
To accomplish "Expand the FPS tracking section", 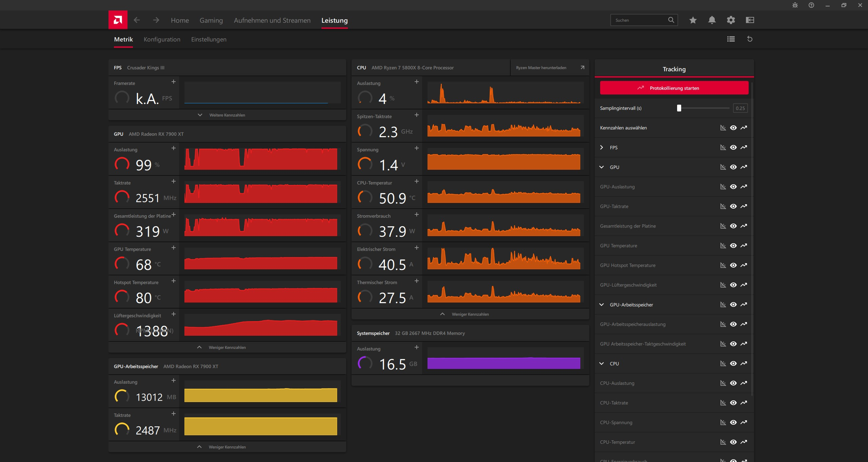I will [601, 147].
